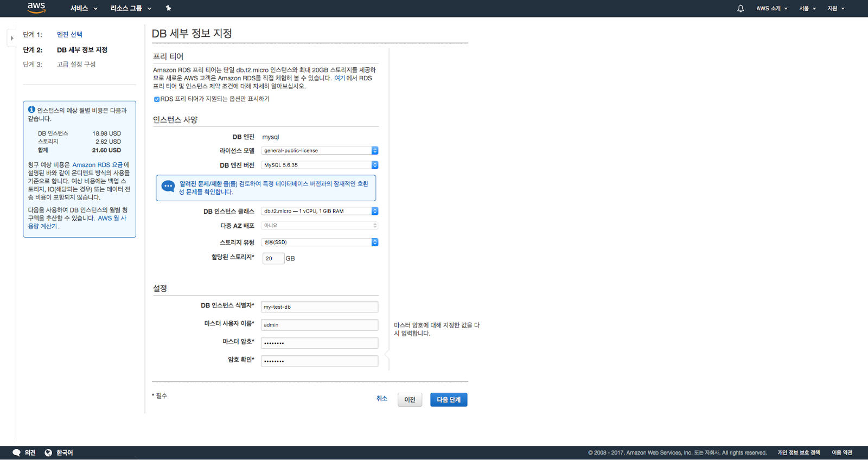This screenshot has height=460, width=868.
Task: Click step 3 고급 설정 구성
Action: [x=76, y=65]
